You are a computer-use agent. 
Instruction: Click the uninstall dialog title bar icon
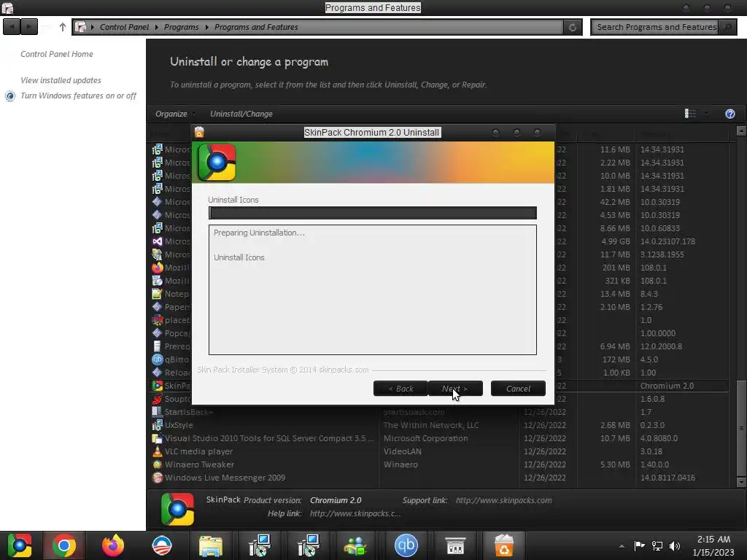click(x=199, y=132)
